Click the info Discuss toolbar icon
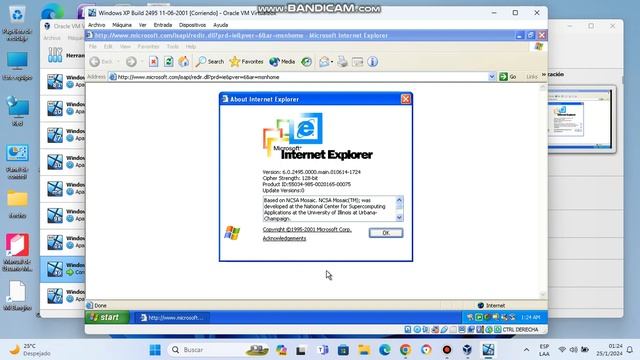 372,62
